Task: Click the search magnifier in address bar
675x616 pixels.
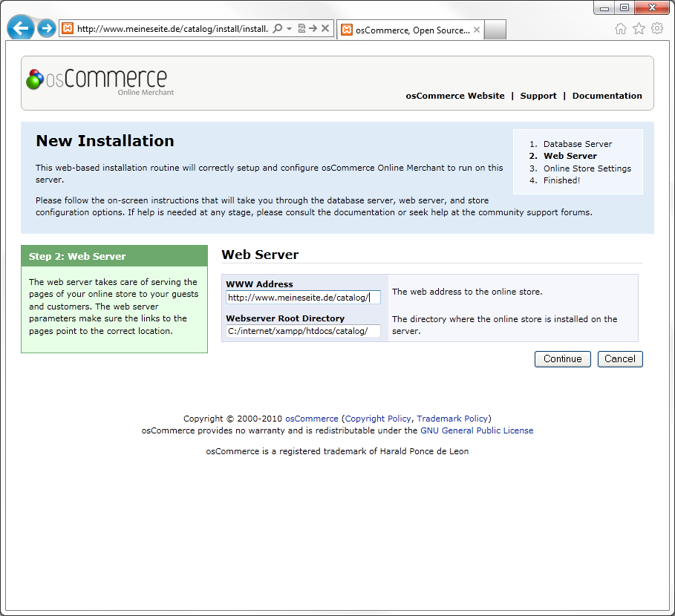Action: point(278,28)
